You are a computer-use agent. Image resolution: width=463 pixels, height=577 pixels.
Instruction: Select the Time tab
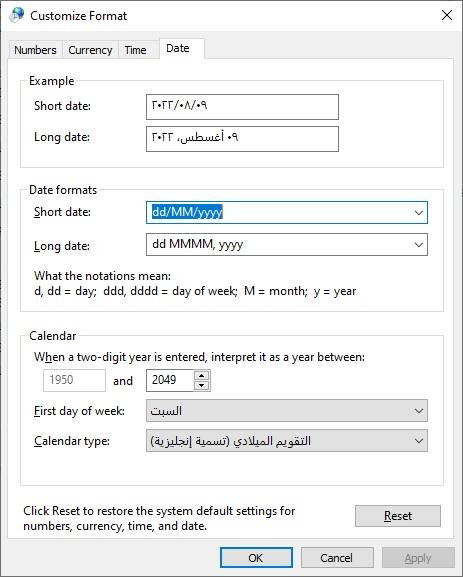coord(135,50)
